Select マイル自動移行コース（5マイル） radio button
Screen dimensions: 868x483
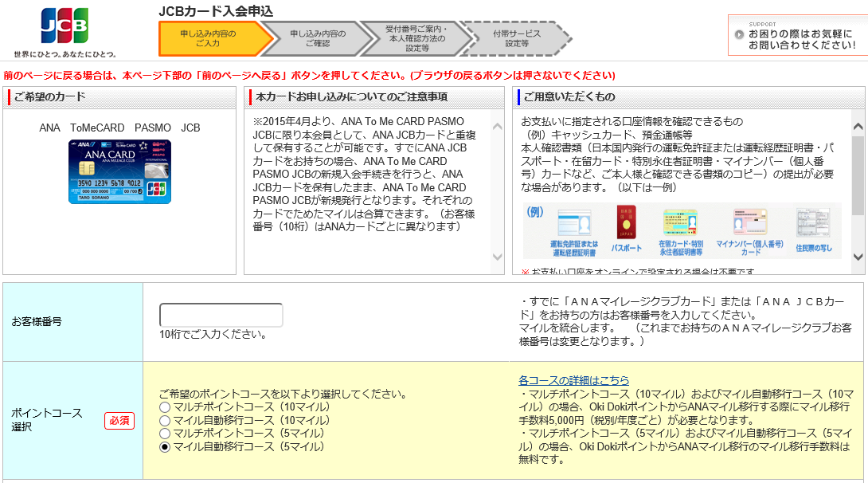(164, 447)
